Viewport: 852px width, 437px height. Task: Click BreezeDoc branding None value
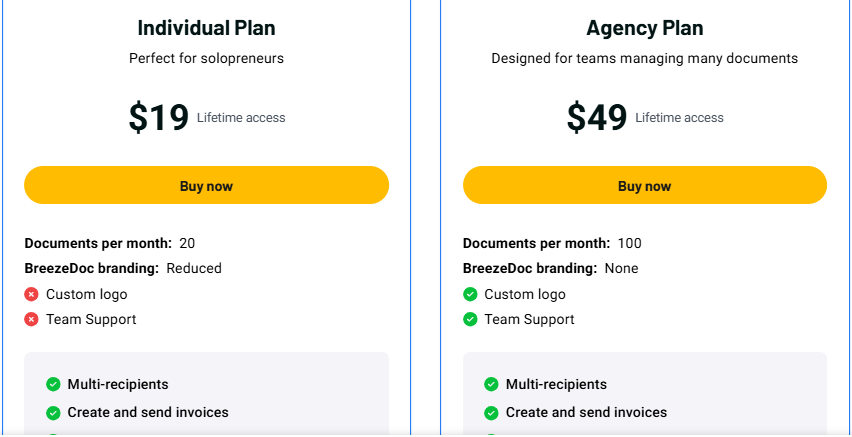(622, 269)
